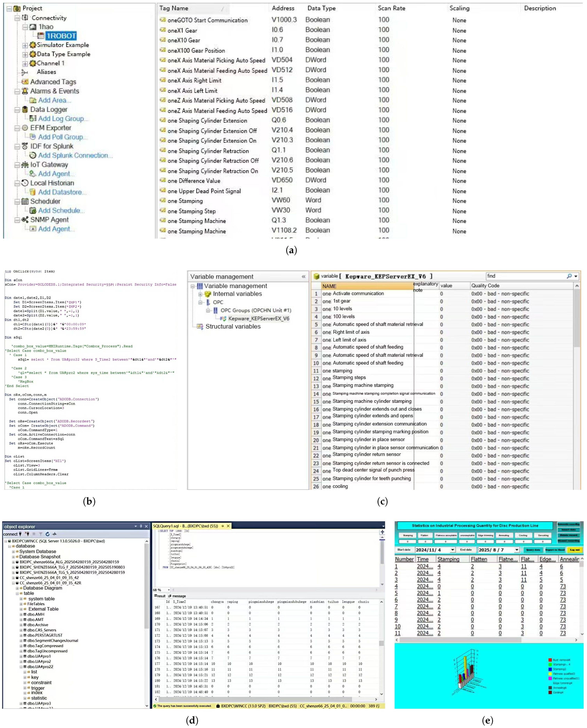587x728 pixels.
Task: Click the activity monitor icon in object explorer
Action: [54, 534]
